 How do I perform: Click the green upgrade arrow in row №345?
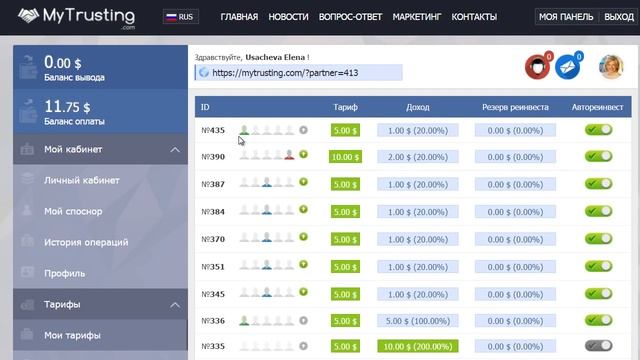pyautogui.click(x=303, y=292)
